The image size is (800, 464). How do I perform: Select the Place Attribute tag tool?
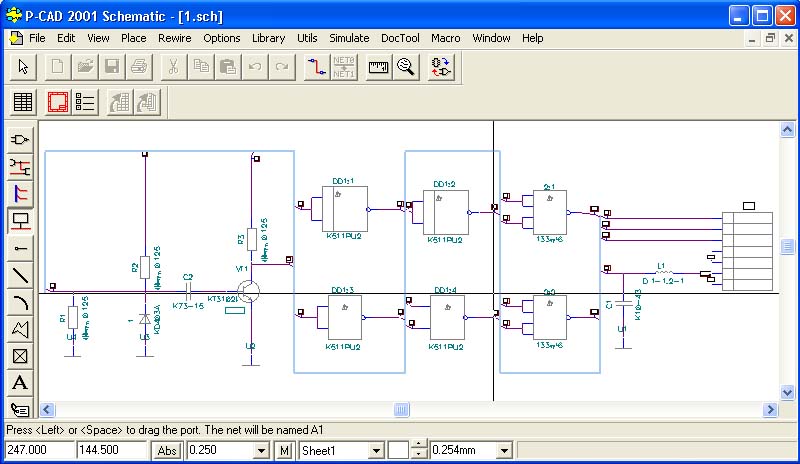coord(20,409)
